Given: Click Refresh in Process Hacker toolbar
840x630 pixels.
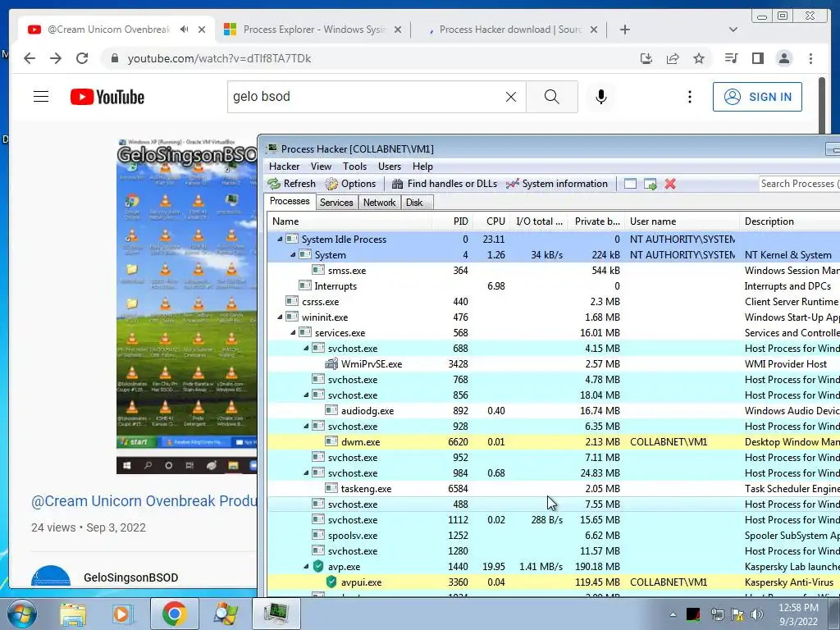Looking at the screenshot, I should 292,184.
